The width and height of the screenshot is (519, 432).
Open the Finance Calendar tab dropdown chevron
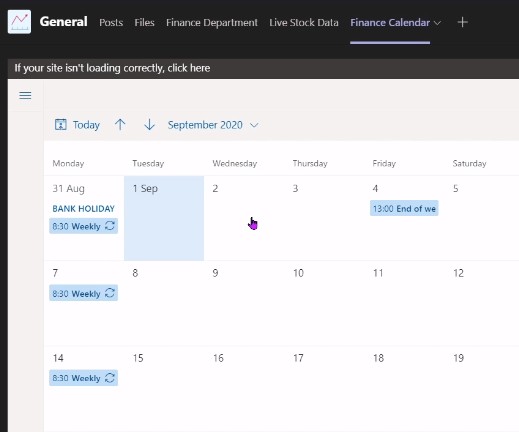pos(437,23)
